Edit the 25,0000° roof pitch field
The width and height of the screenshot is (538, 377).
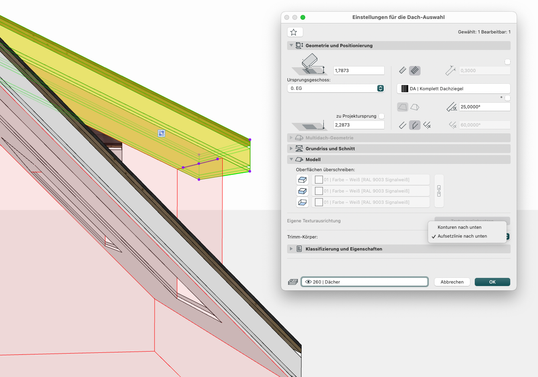[484, 107]
